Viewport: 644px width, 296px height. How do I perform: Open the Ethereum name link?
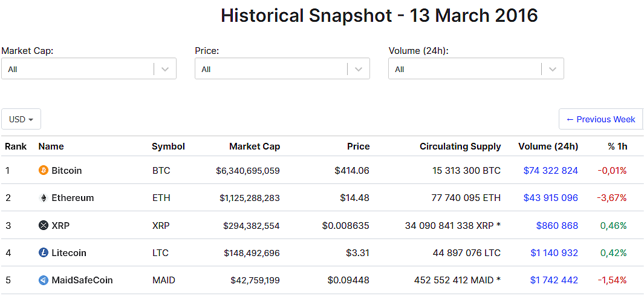click(x=73, y=198)
